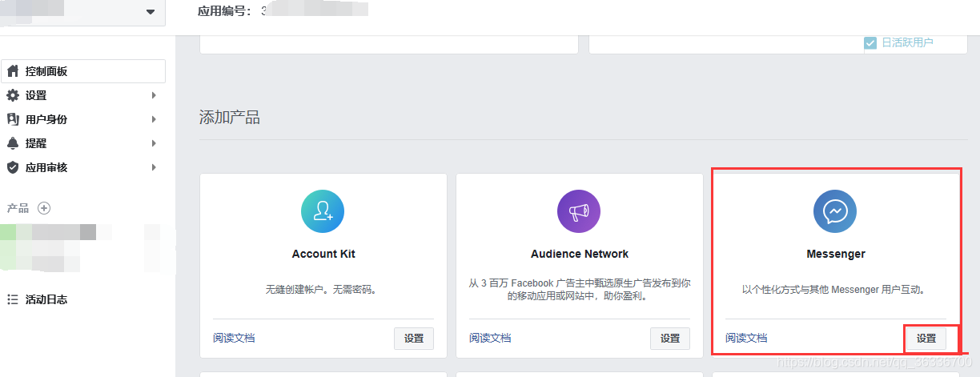
Task: Click 设置 button on Account Kit card
Action: point(414,339)
